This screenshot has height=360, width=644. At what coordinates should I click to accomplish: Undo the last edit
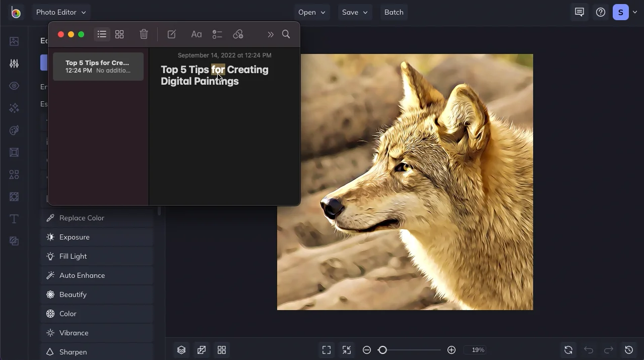[589, 350]
